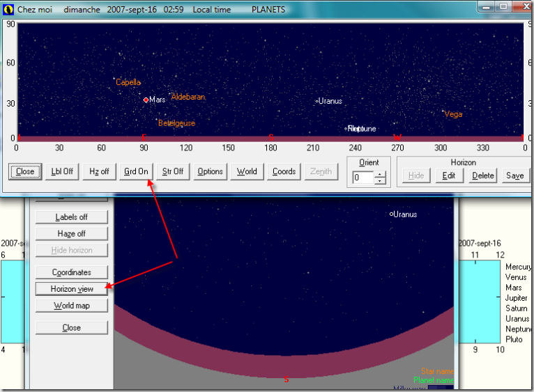This screenshot has width=534, height=392.
Task: Toggle the grid using Grd On
Action: [136, 172]
